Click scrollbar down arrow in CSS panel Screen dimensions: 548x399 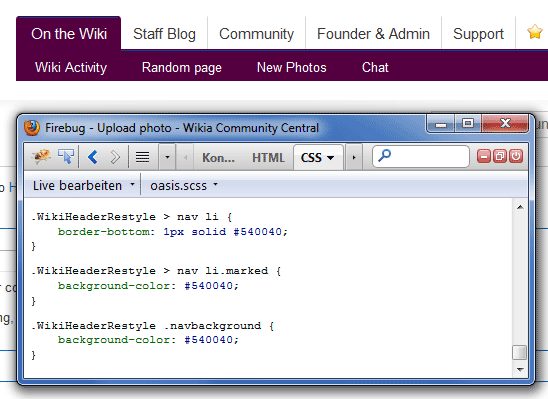(520, 369)
